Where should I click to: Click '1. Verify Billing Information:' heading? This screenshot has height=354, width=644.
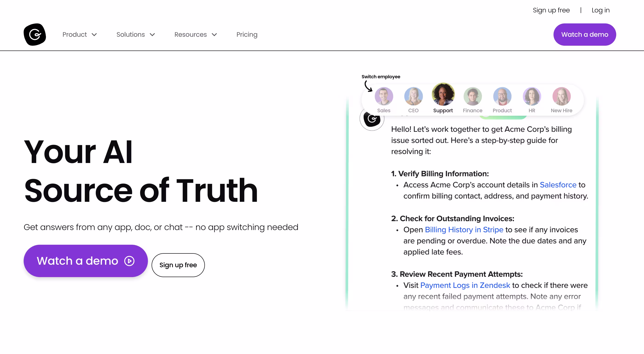click(440, 174)
